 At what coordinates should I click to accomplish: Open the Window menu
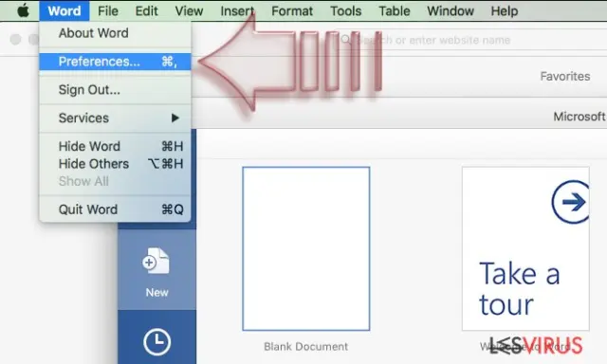[451, 10]
